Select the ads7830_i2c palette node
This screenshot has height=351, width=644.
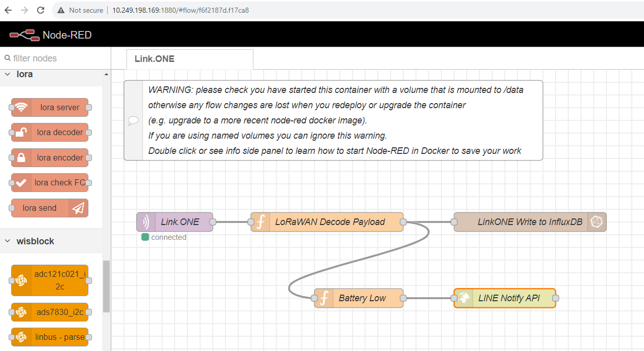tap(50, 312)
